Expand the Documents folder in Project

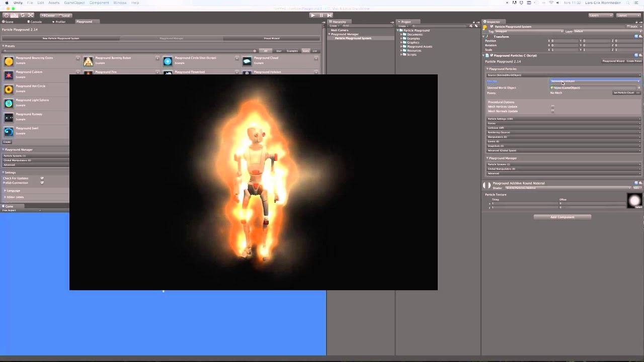(402, 35)
